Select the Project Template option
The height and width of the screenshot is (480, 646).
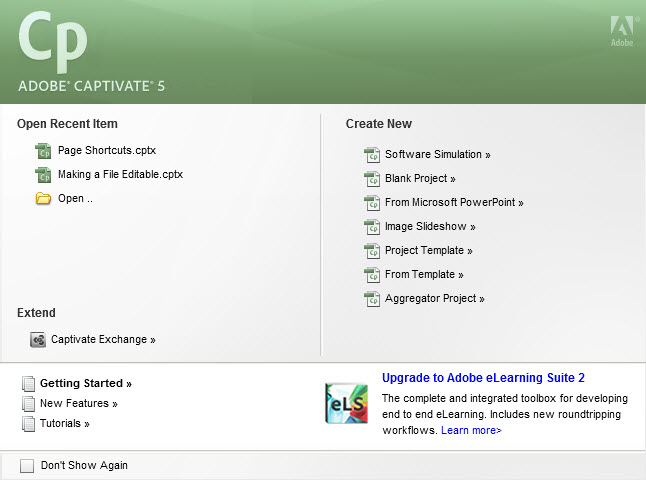tap(428, 250)
